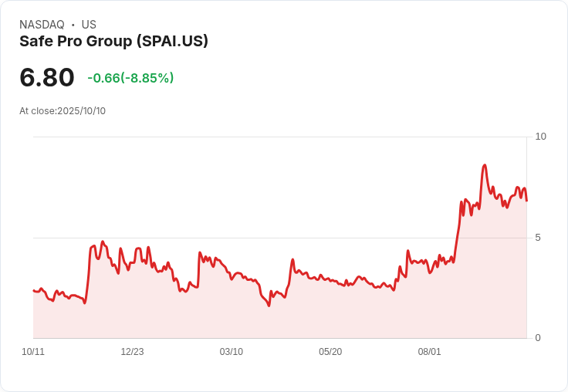Click the horizontal gridline at value 5
The image size is (568, 392).
point(280,238)
